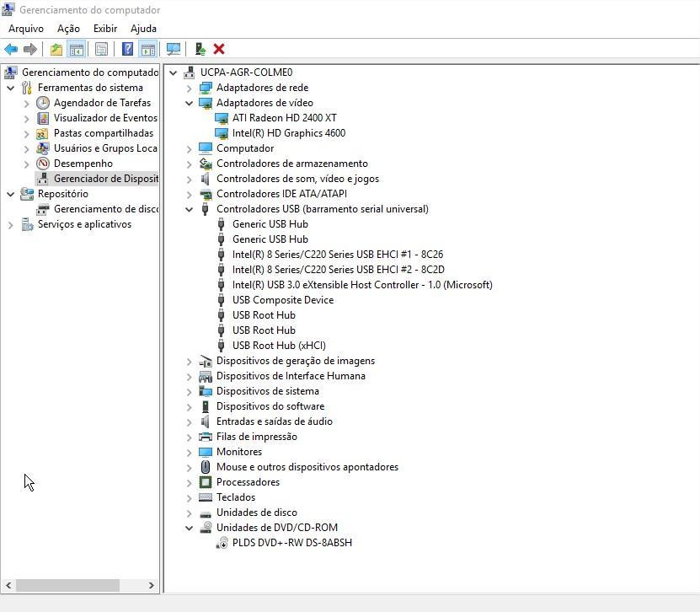This screenshot has width=700, height=612.
Task: Open the Ação menu
Action: click(68, 29)
